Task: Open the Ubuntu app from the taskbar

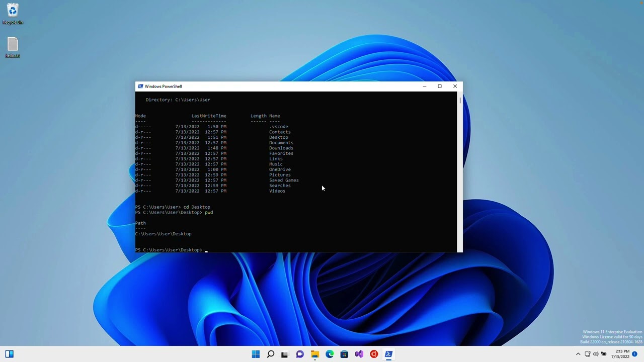Action: pos(374,354)
